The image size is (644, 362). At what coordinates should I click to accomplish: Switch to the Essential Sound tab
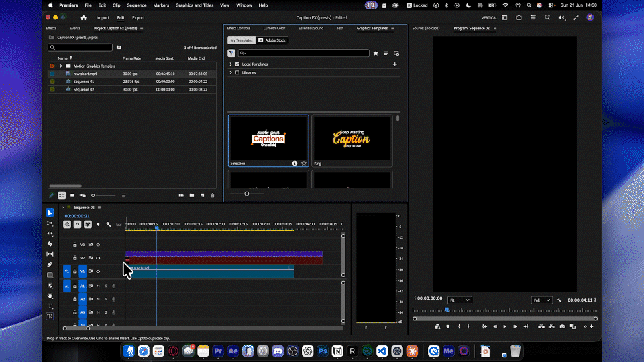(x=311, y=28)
